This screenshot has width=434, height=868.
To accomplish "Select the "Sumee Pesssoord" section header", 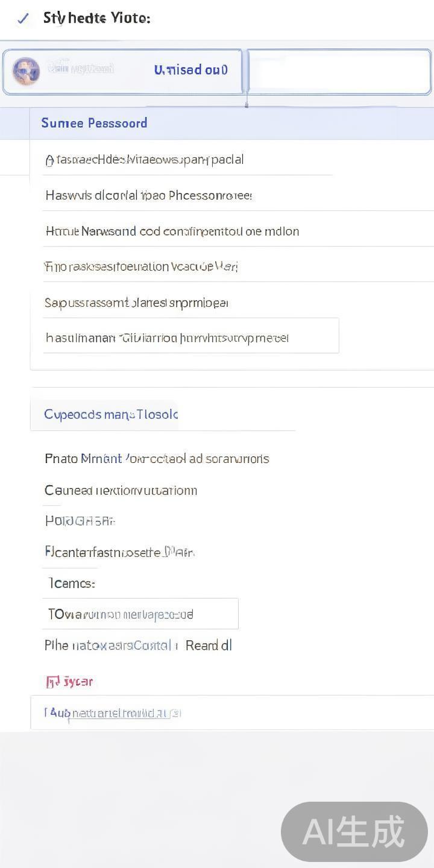I will 94,123.
